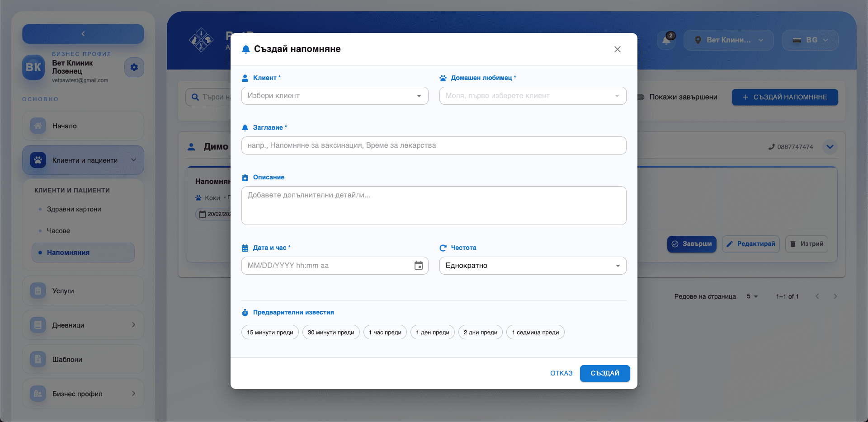Click the clinic logo in header

pos(201,40)
